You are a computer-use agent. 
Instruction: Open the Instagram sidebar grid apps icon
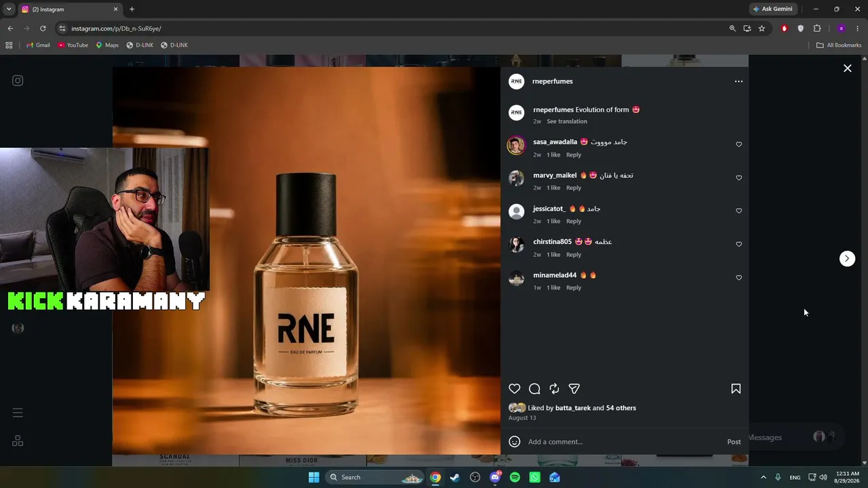18,441
